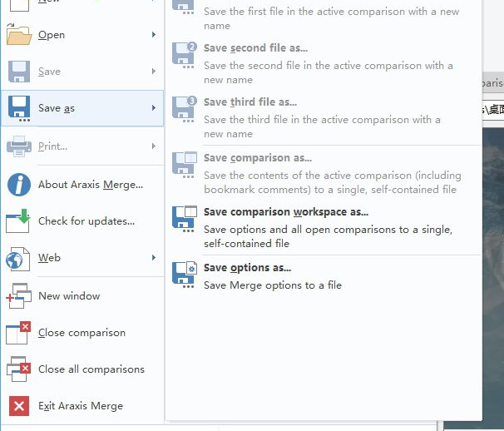Select the New window menu entry
The image size is (504, 431).
pyautogui.click(x=82, y=295)
